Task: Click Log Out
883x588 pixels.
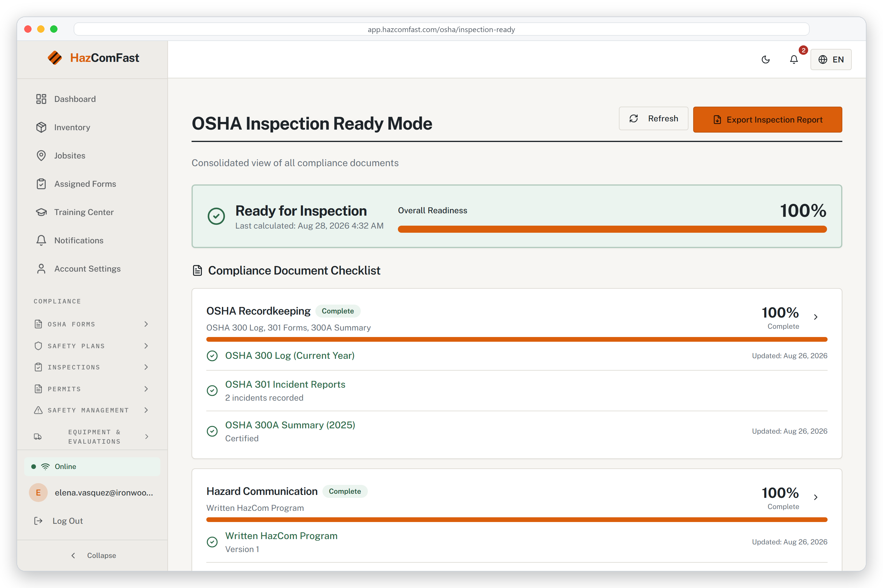Action: point(59,521)
